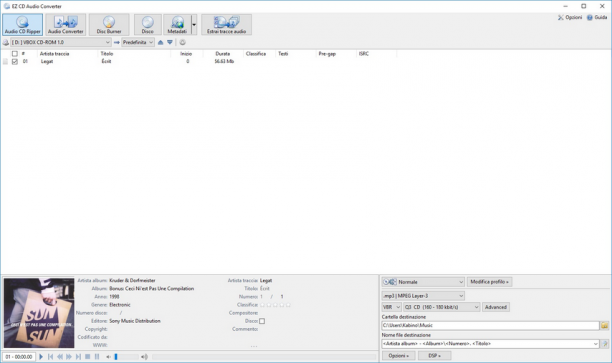Start extraction with Estrai tracce audio
Screen dimensions: 612x363
(226, 25)
